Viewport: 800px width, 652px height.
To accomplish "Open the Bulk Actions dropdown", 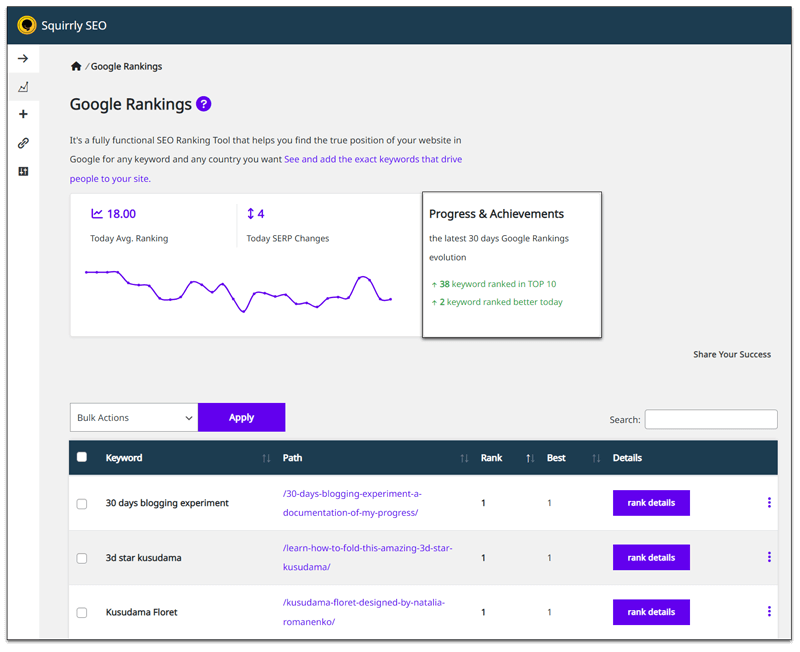I will 134,417.
